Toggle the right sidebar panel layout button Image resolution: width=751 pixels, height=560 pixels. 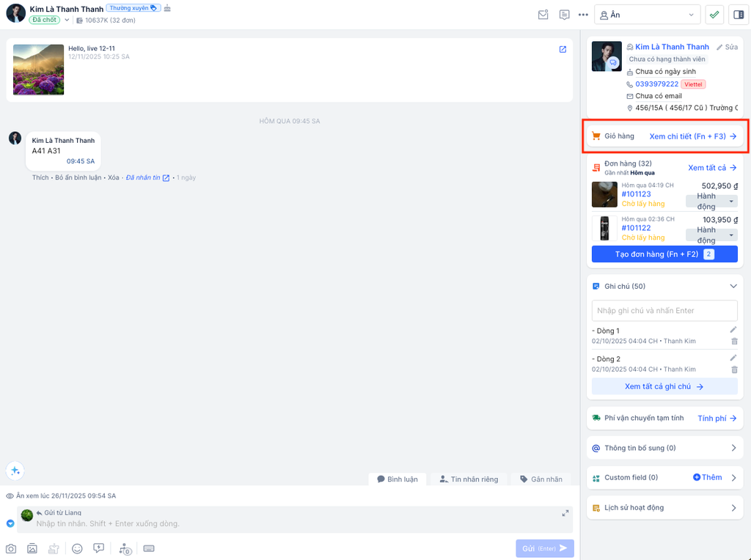[739, 15]
